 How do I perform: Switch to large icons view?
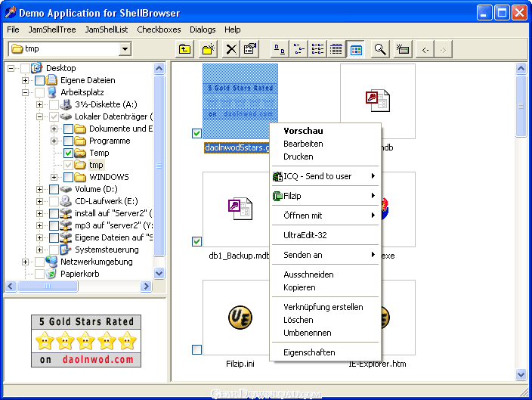(x=279, y=49)
